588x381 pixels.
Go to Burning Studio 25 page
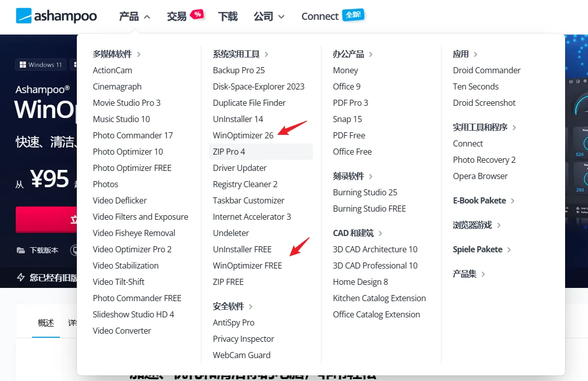click(x=365, y=192)
